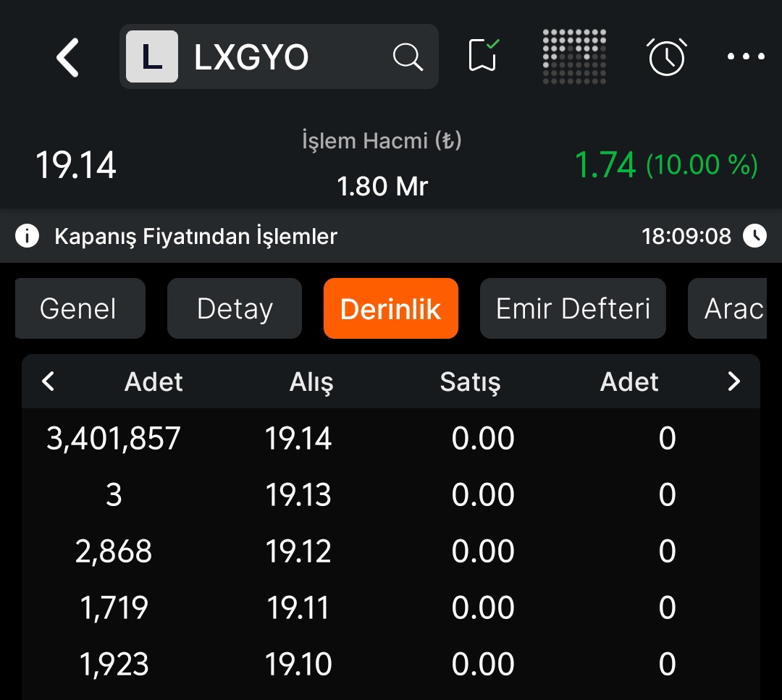Viewport: 782px width, 700px height.
Task: Open the dotted grid heatmap icon
Action: (574, 56)
